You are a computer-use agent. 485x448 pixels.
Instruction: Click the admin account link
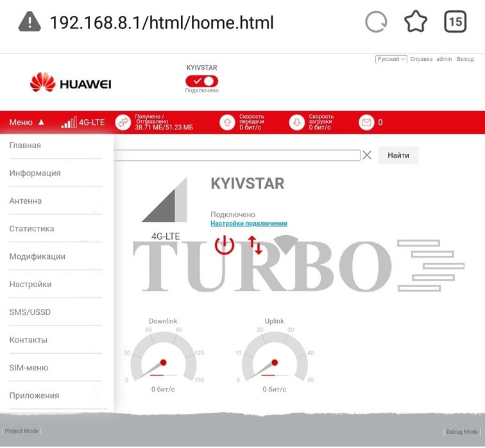444,59
